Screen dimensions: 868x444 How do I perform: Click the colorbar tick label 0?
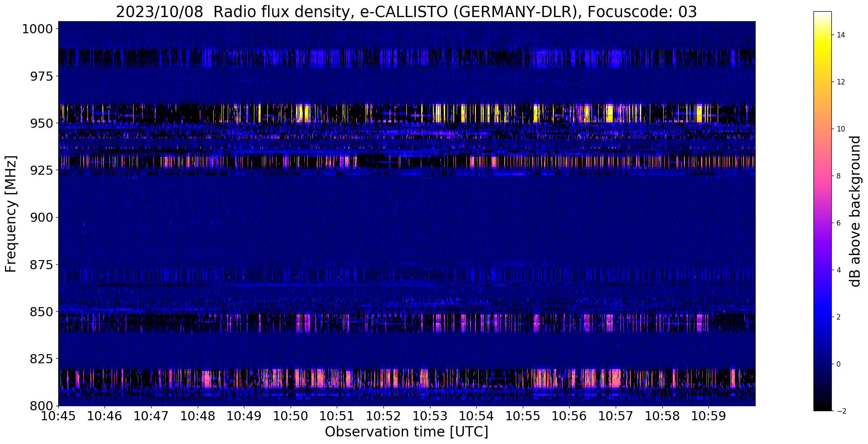coord(838,364)
